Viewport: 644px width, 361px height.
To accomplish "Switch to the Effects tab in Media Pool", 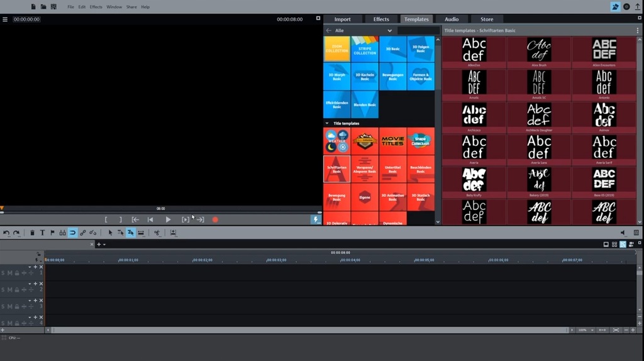I will click(x=381, y=19).
